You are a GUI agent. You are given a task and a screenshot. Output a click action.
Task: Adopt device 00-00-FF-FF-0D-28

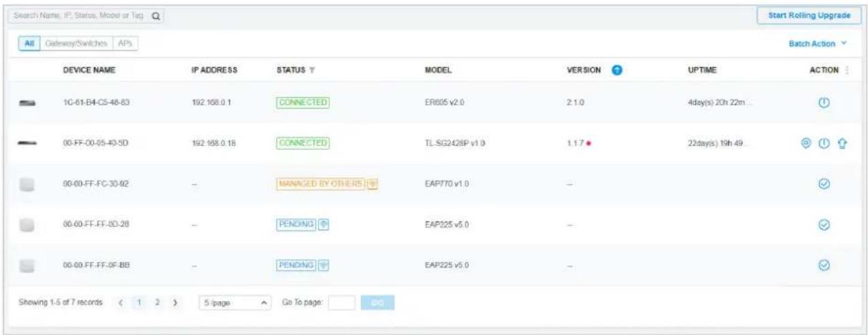pyautogui.click(x=824, y=225)
